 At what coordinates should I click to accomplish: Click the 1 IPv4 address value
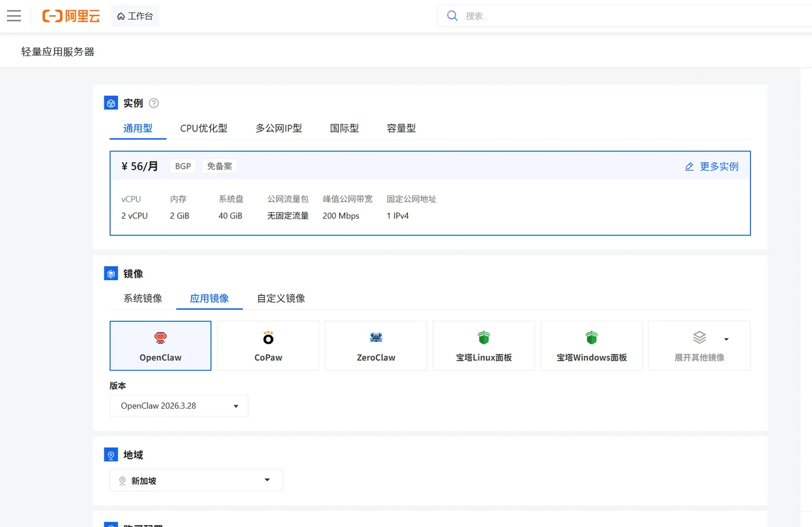tap(398, 216)
